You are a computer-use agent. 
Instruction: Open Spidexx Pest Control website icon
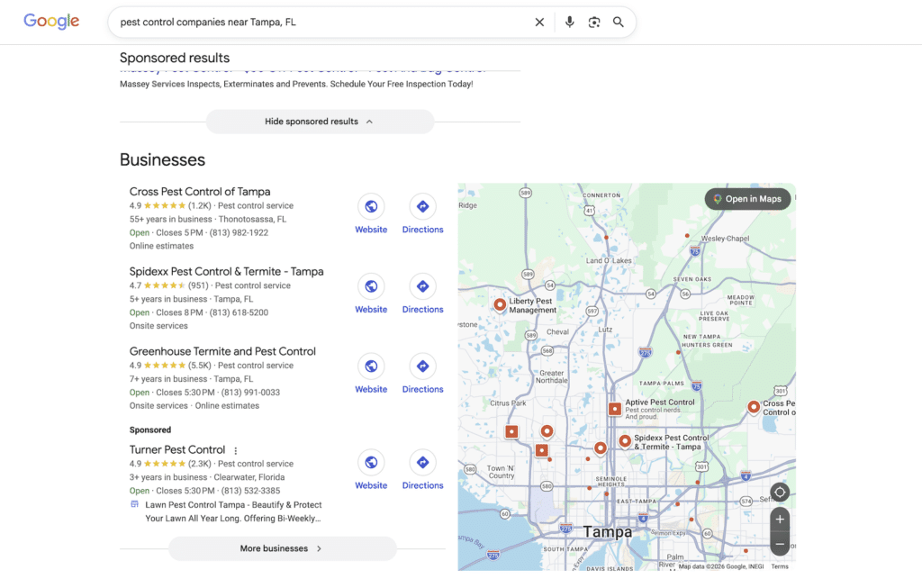click(371, 286)
